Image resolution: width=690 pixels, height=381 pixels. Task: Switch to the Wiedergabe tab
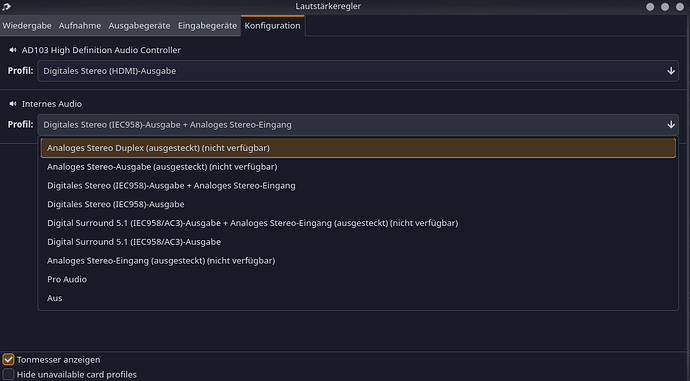[x=27, y=26]
